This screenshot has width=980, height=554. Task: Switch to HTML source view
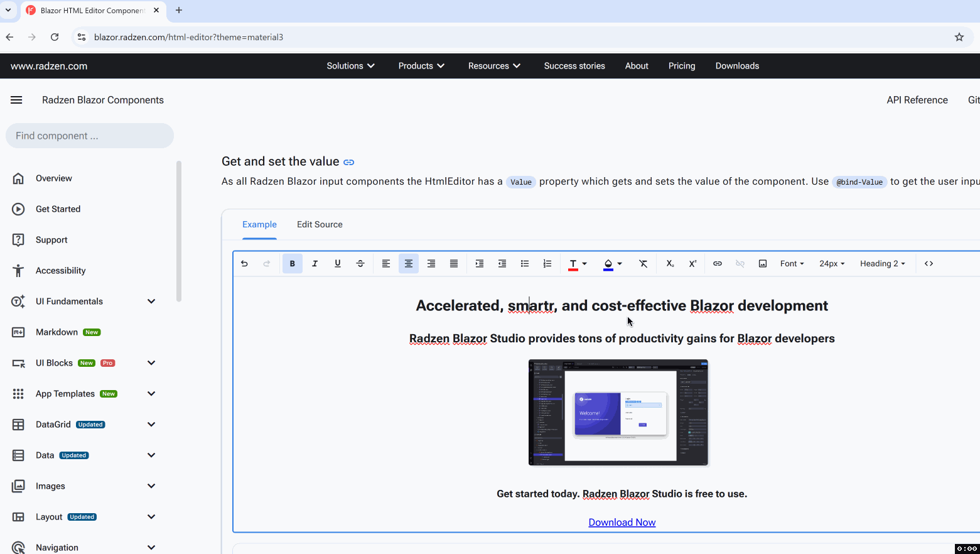929,264
